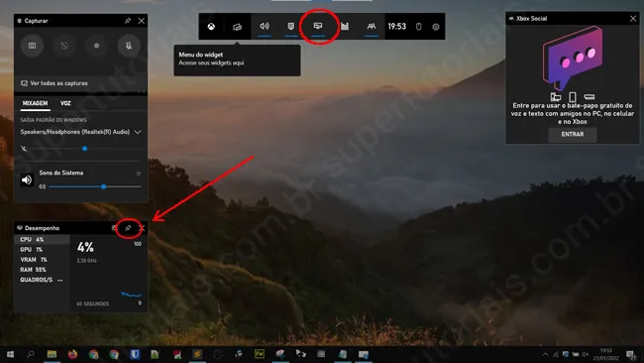
Task: Select the CPU 4% metric
Action: pyautogui.click(x=42, y=239)
